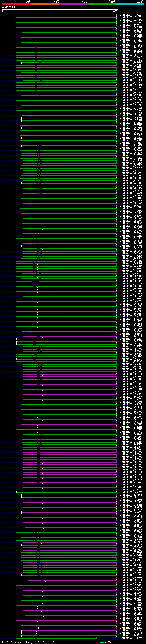Screen dimensions: 146x644
Task: Select hit label UniRef100_C7JA05 at list bottom
Action: (x=131, y=638)
